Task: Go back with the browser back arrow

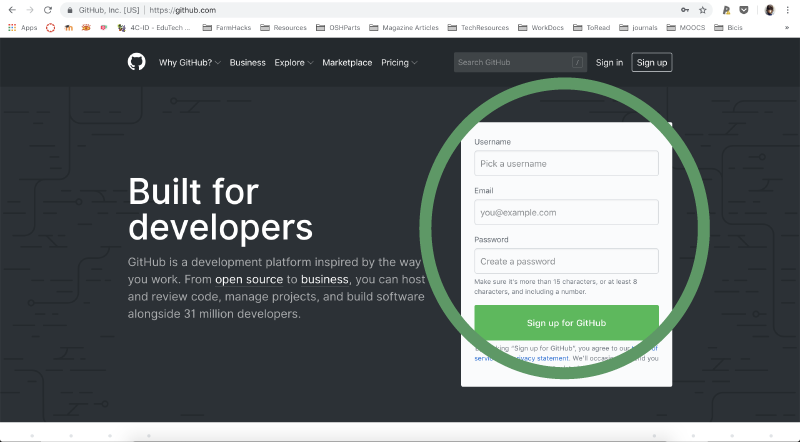Action: coord(12,10)
